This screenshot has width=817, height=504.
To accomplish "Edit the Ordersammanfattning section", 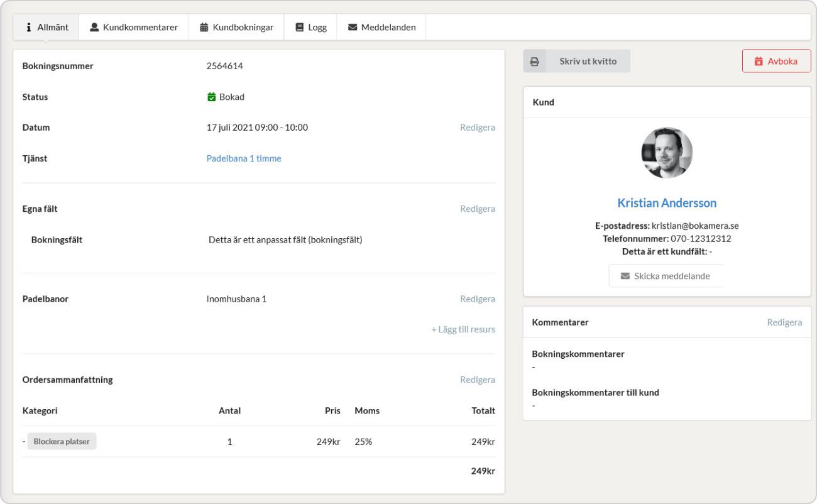I will click(477, 380).
